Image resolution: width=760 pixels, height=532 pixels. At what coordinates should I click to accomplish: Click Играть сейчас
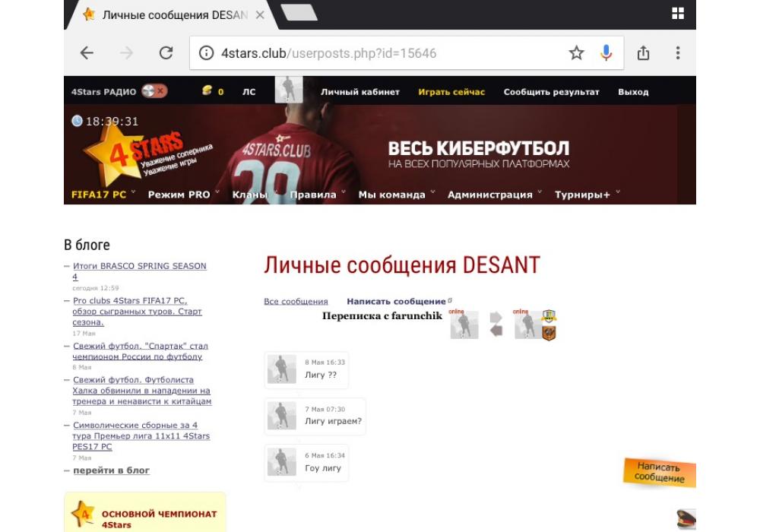click(x=451, y=92)
